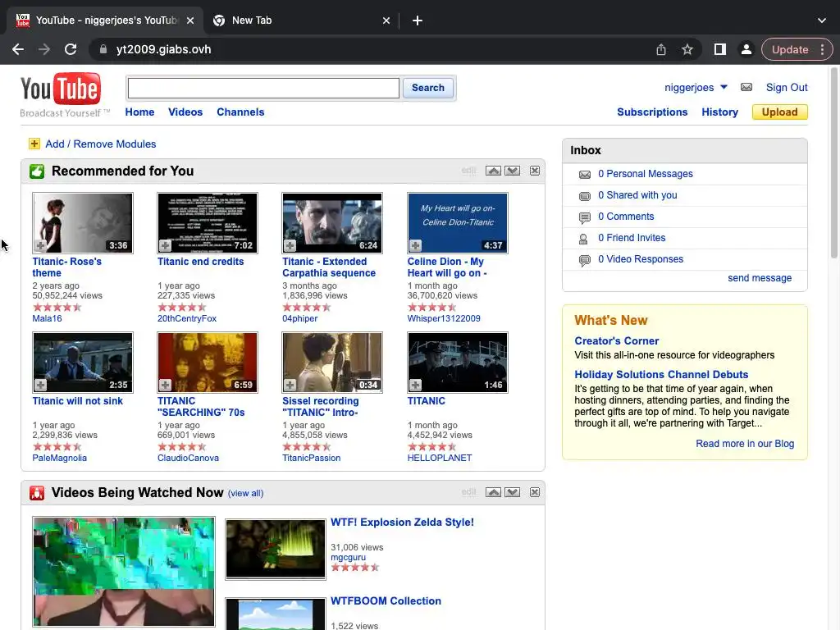Add Titanic- Rose's theme to queue
This screenshot has width=840, height=630.
tap(40, 245)
